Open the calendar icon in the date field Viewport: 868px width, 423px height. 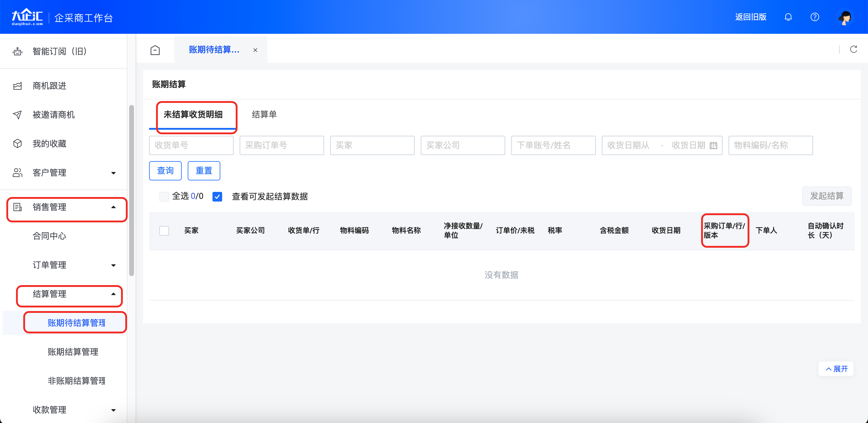coord(713,145)
